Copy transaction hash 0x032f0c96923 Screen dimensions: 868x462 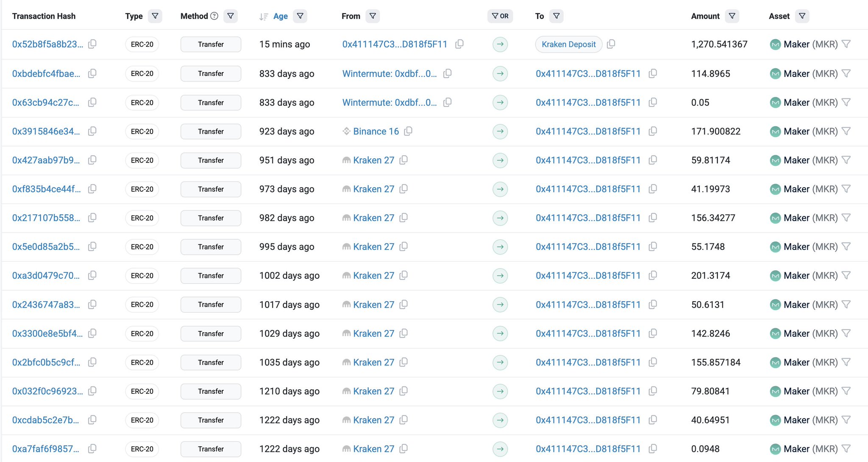[92, 391]
